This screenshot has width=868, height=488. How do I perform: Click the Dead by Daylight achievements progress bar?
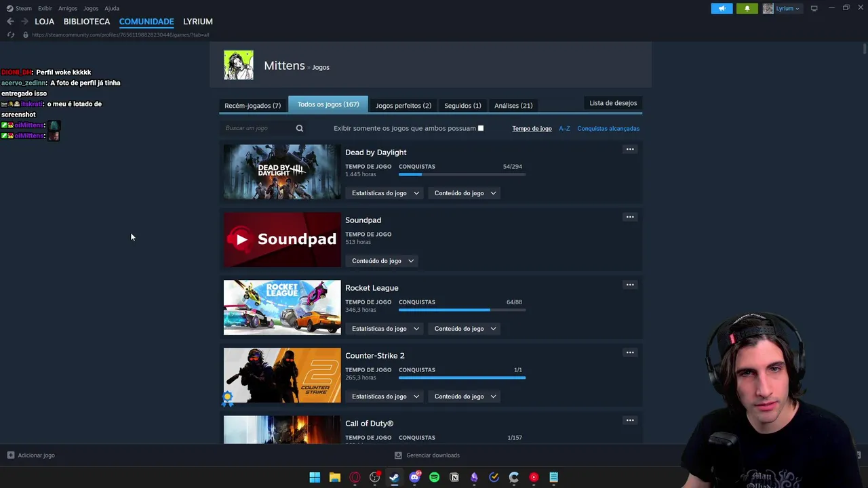pyautogui.click(x=462, y=174)
